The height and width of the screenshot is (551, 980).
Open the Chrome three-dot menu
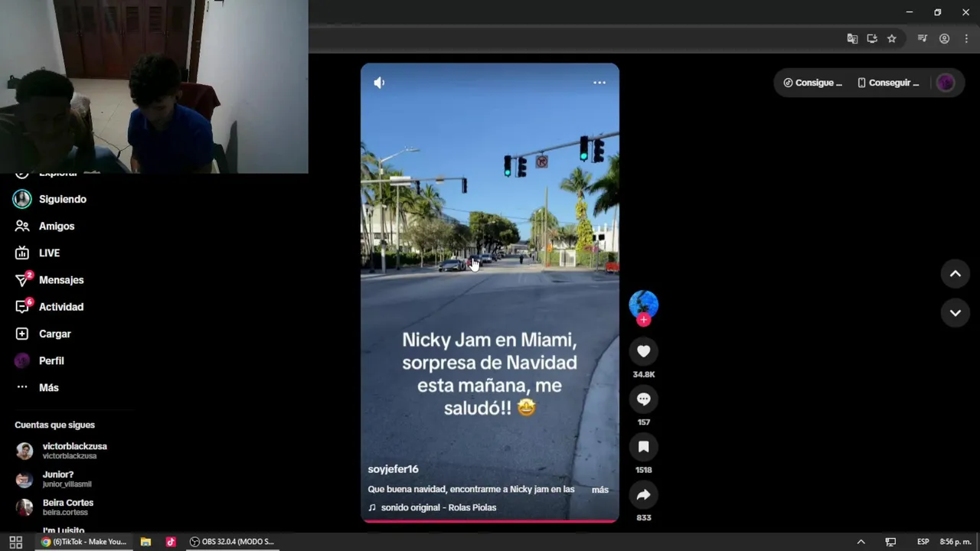point(966,38)
